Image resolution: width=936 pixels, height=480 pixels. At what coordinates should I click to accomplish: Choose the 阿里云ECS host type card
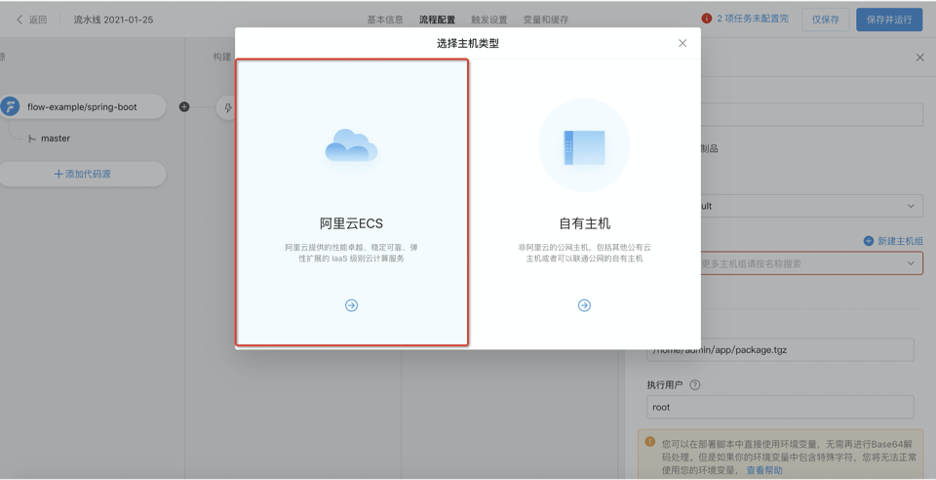click(352, 202)
